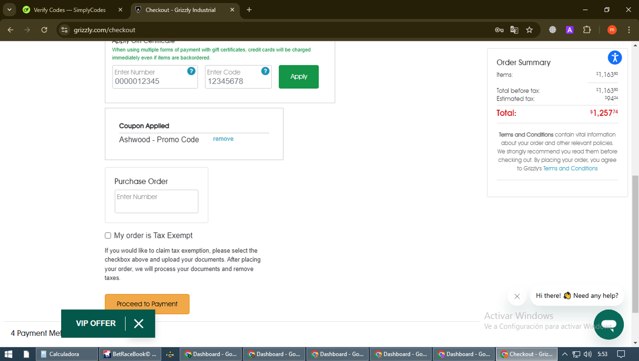639x361 pixels.
Task: View site information icon in address bar
Action: [x=64, y=30]
